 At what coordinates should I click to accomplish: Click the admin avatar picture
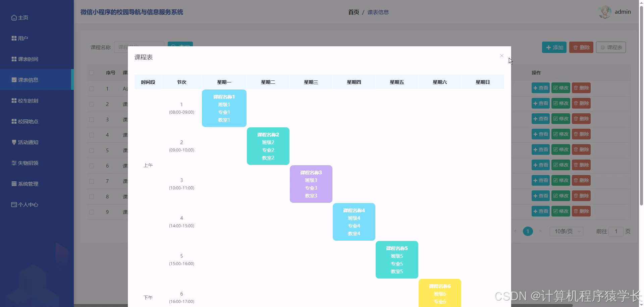point(605,12)
